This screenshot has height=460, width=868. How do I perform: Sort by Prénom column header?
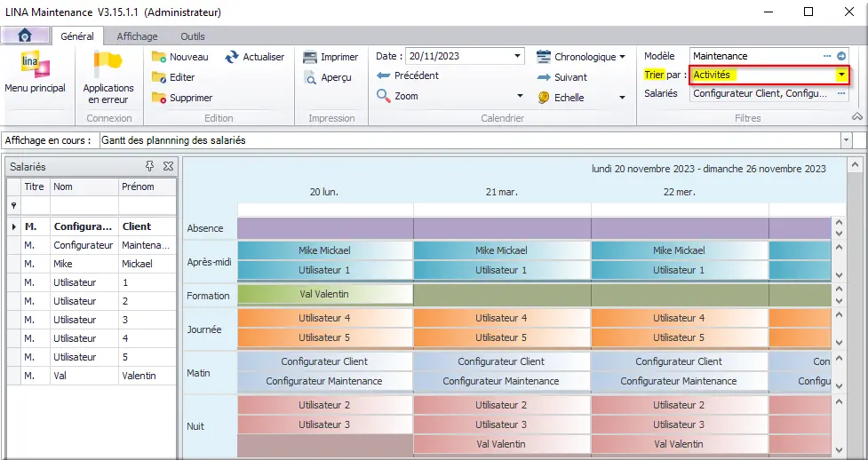[147, 186]
